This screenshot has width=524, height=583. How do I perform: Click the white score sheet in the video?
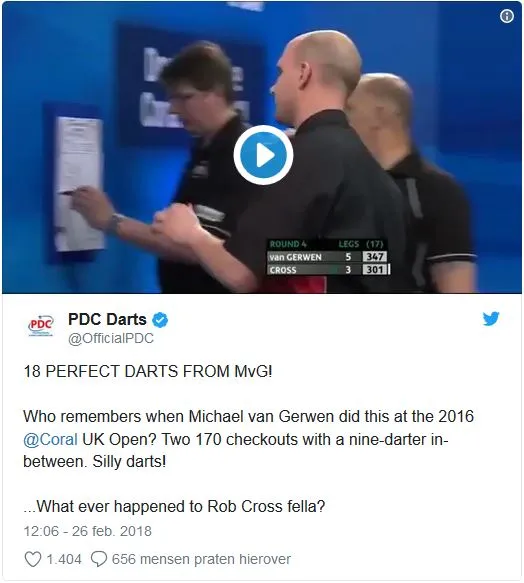pyautogui.click(x=79, y=184)
